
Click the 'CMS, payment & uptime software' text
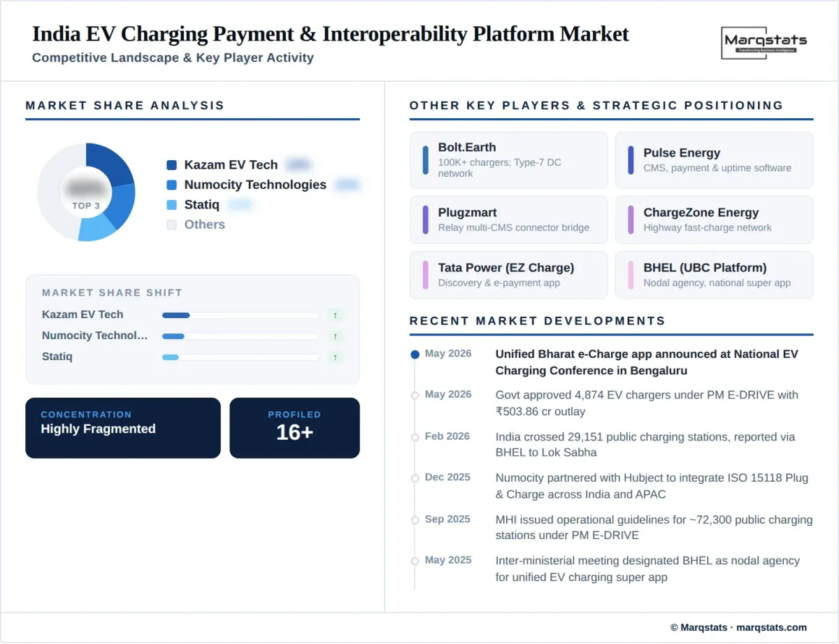(717, 168)
